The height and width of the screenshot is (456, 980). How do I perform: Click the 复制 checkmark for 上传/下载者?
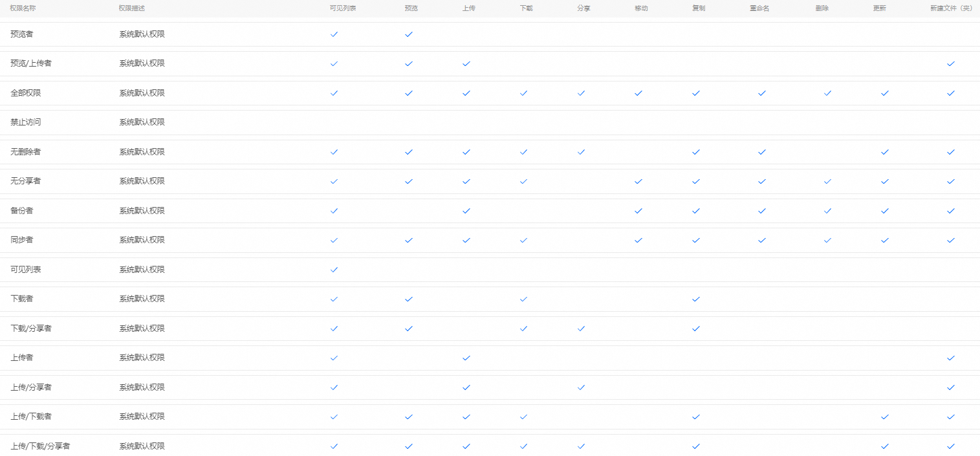click(x=696, y=417)
